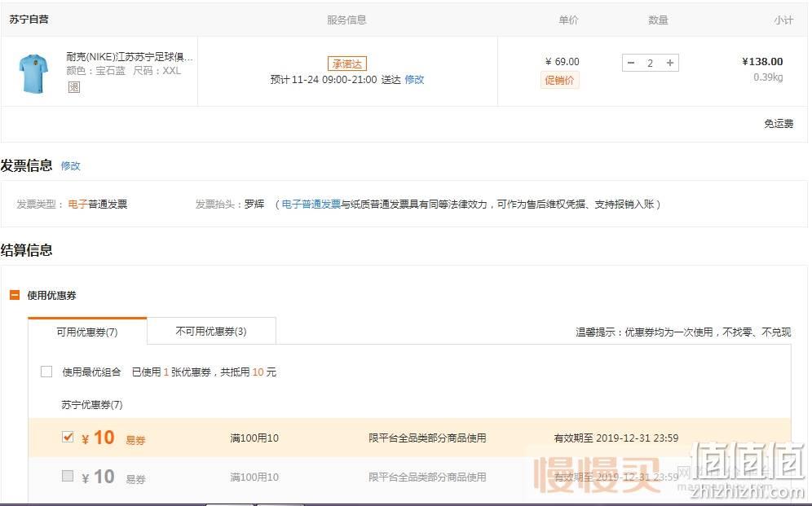Image resolution: width=812 pixels, height=506 pixels.
Task: Decrease quantity with the minus button
Action: [x=631, y=63]
